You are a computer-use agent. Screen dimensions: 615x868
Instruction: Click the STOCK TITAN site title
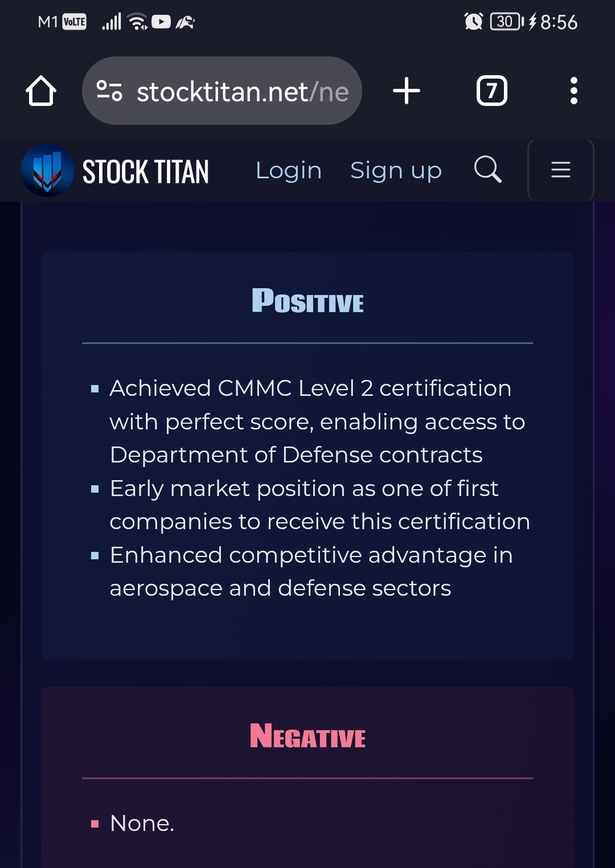pos(146,171)
